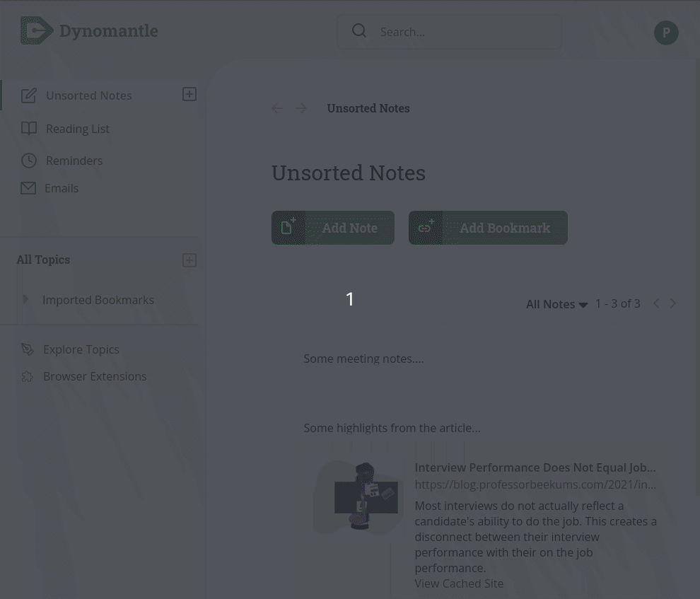Open Unsorted Notes in the sidebar
The width and height of the screenshot is (700, 599).
tap(89, 95)
